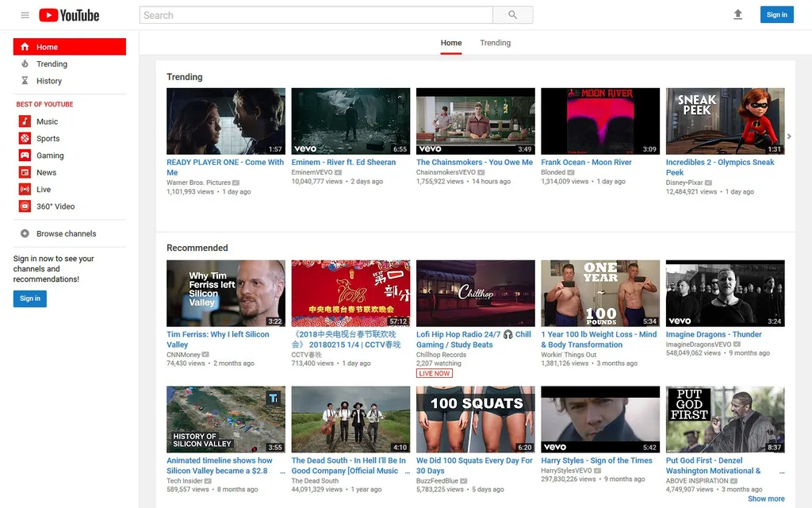Select Sports in the sidebar

(48, 138)
